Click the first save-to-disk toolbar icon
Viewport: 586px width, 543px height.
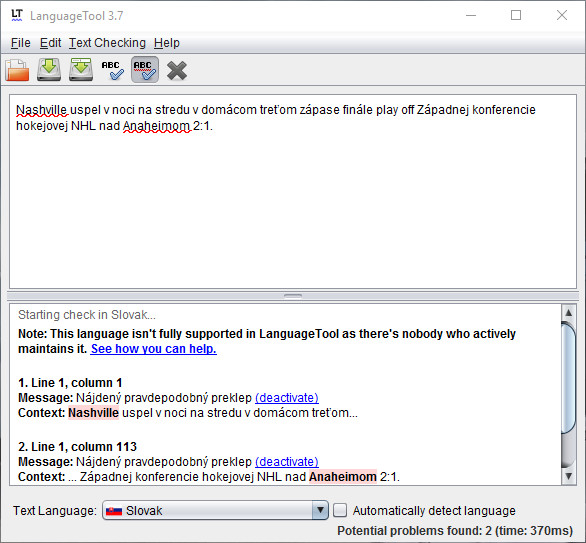tap(49, 70)
